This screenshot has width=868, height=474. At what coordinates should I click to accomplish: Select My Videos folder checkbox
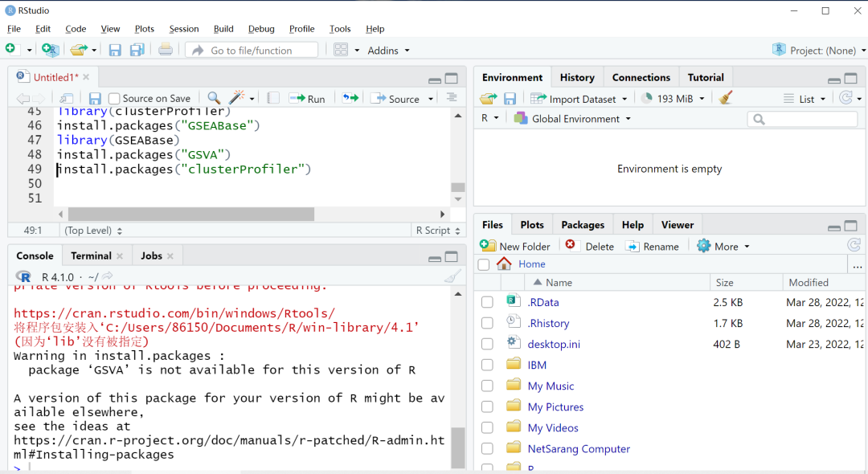[487, 428]
